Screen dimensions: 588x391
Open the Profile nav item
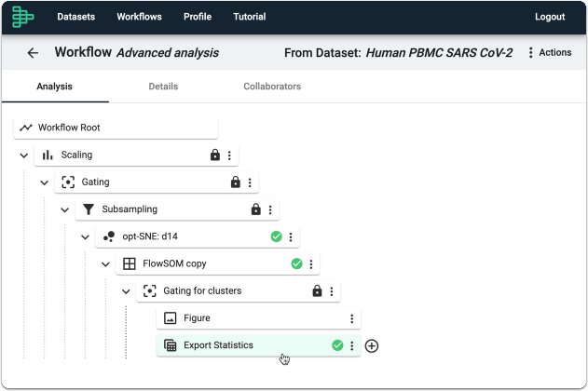pos(198,17)
